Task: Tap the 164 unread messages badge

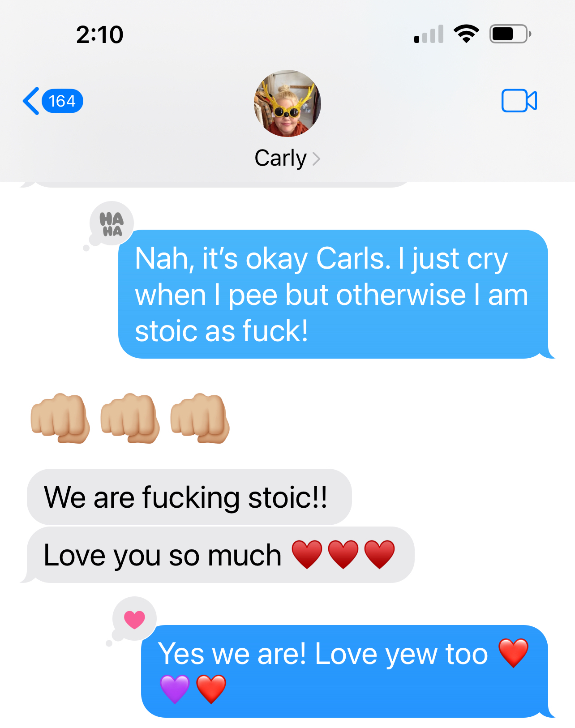Action: 62,101
